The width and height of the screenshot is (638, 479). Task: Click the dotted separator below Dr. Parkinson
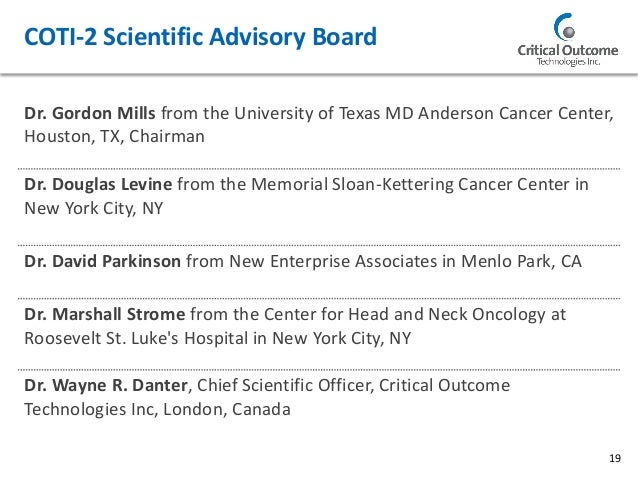319,292
